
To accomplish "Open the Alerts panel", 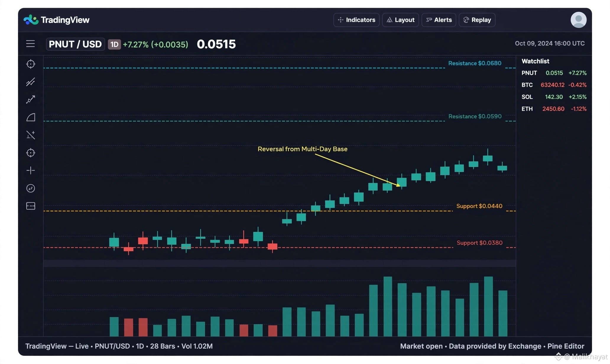I will [439, 20].
